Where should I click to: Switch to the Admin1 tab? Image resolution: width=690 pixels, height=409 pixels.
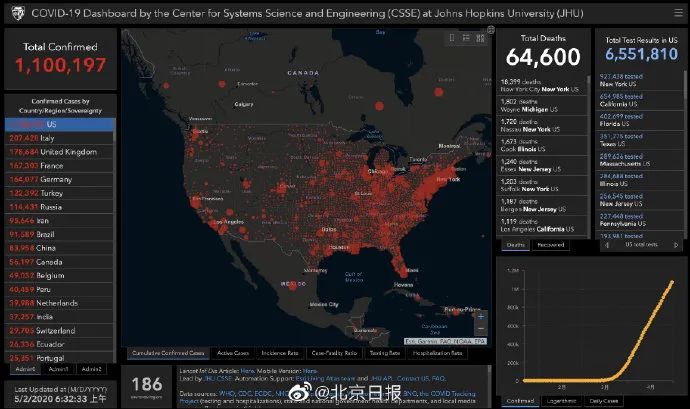point(59,369)
